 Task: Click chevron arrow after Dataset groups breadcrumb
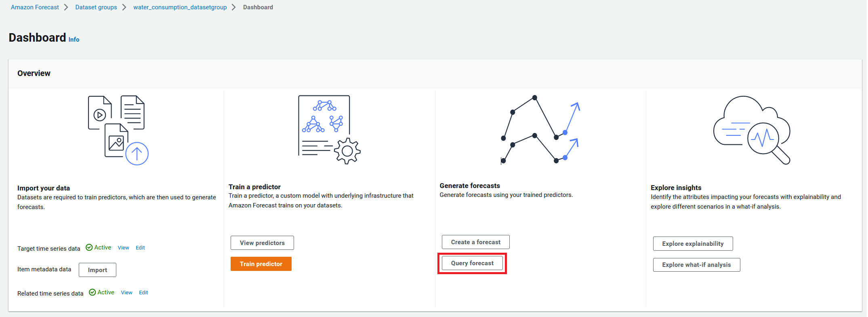click(x=124, y=7)
